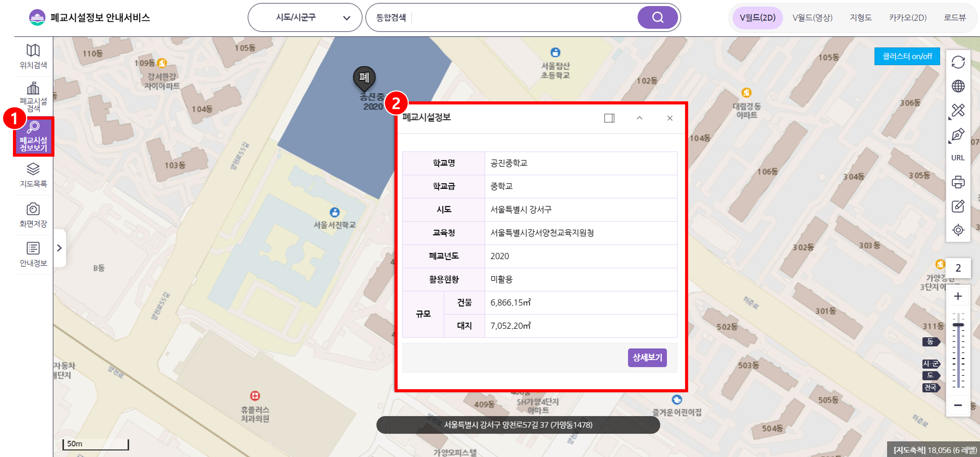Click the URL share icon
The width and height of the screenshot is (980, 457).
click(x=958, y=158)
